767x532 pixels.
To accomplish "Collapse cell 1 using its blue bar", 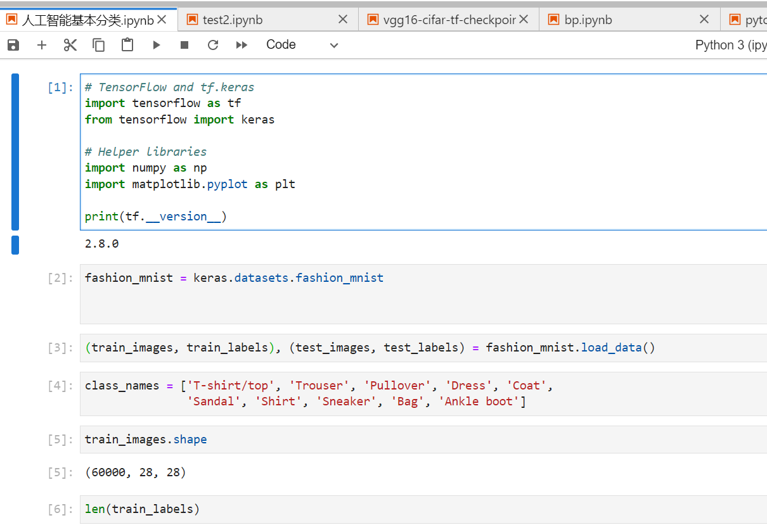I will click(15, 152).
